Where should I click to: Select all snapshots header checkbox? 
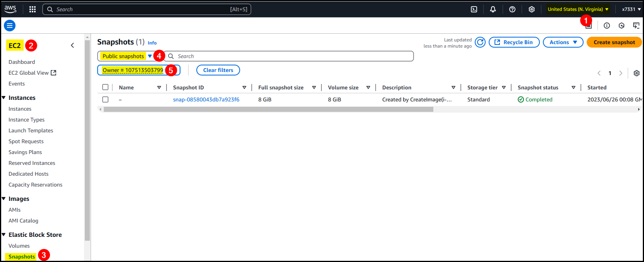pyautogui.click(x=105, y=87)
